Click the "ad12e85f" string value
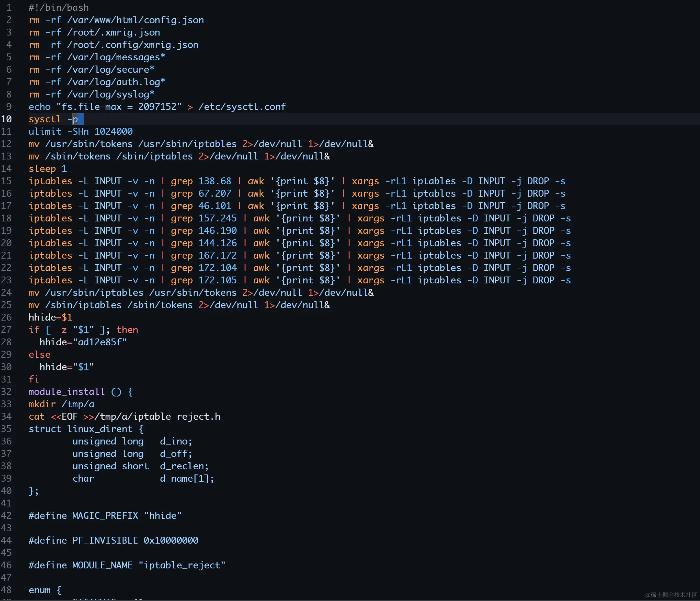The image size is (700, 601). [x=100, y=342]
